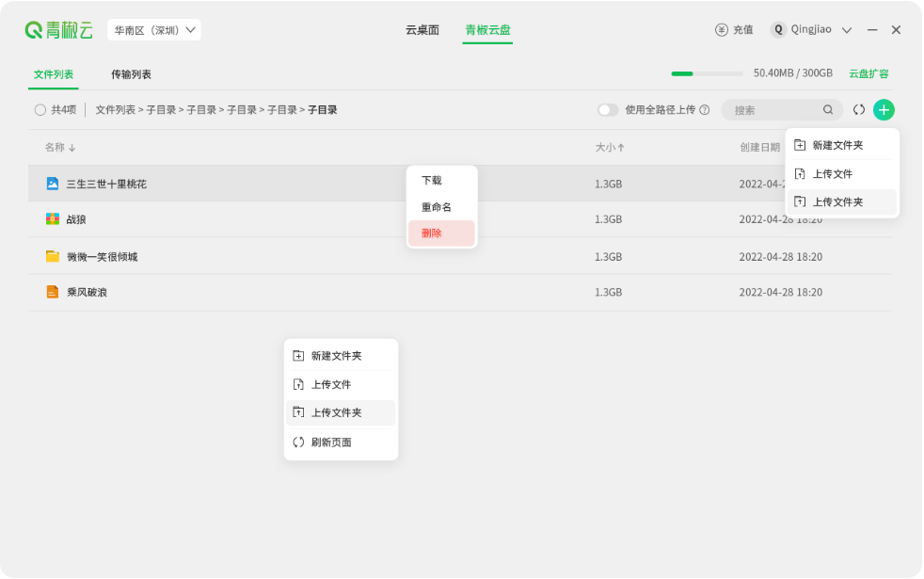Click the yellow folder icon of 微微一笑很倾城
The image size is (924, 579).
pos(52,255)
